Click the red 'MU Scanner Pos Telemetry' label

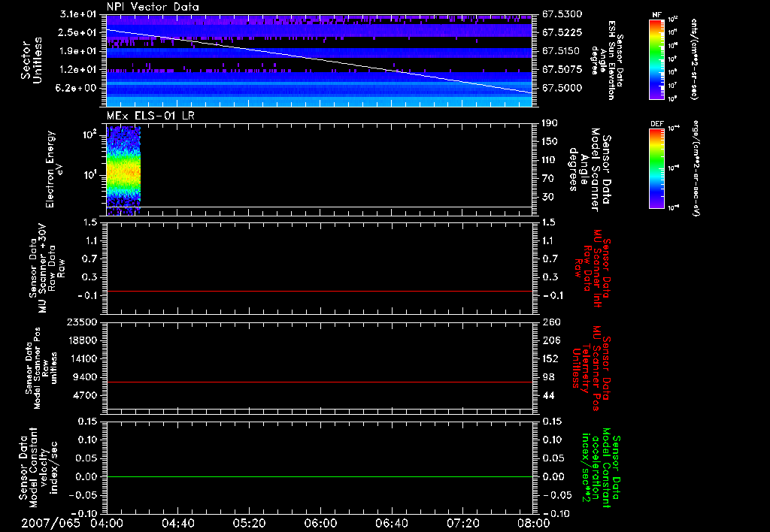coord(592,368)
